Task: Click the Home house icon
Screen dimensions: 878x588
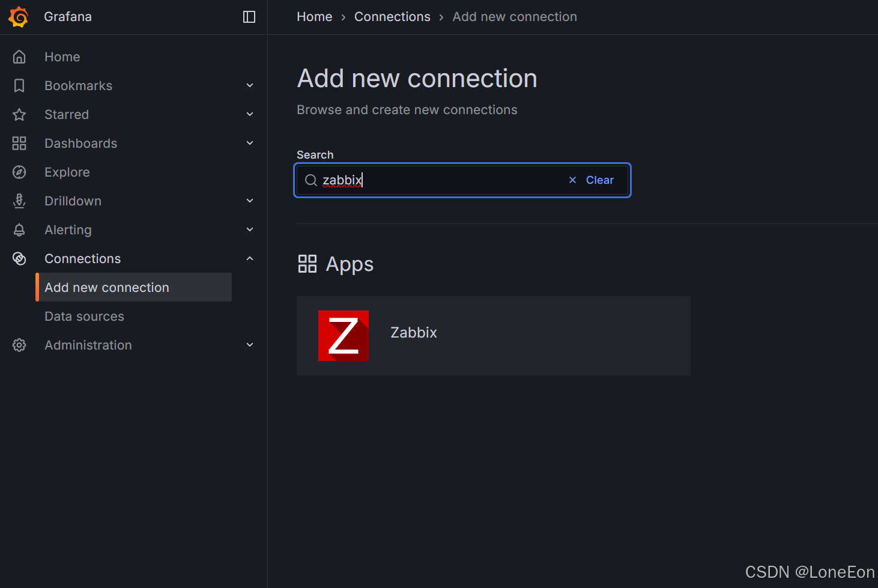Action: pos(19,57)
